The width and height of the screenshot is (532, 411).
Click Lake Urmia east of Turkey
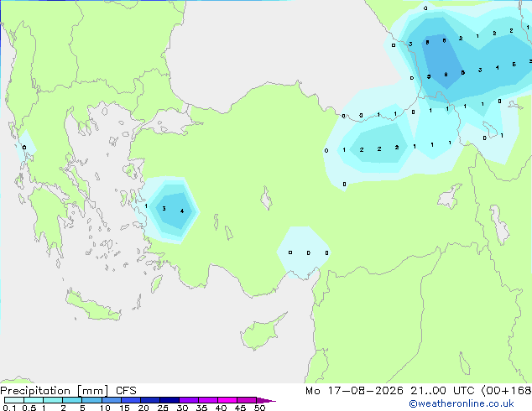point(500,225)
